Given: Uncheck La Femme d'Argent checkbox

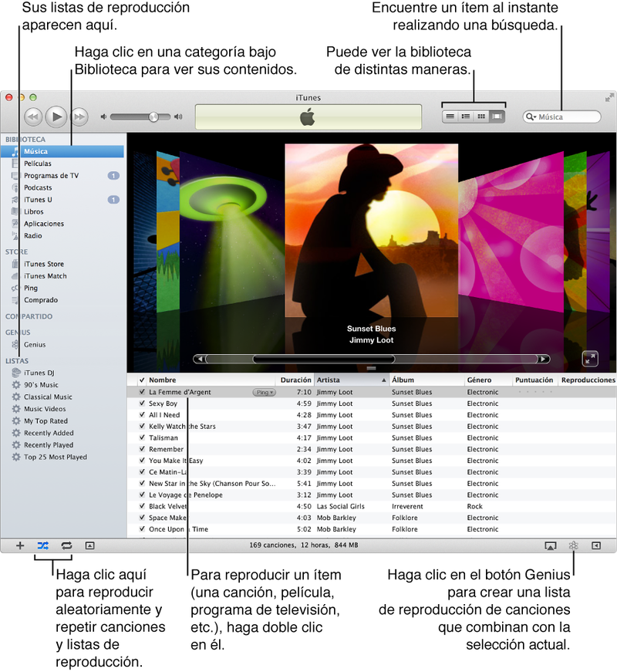Looking at the screenshot, I should tap(142, 392).
